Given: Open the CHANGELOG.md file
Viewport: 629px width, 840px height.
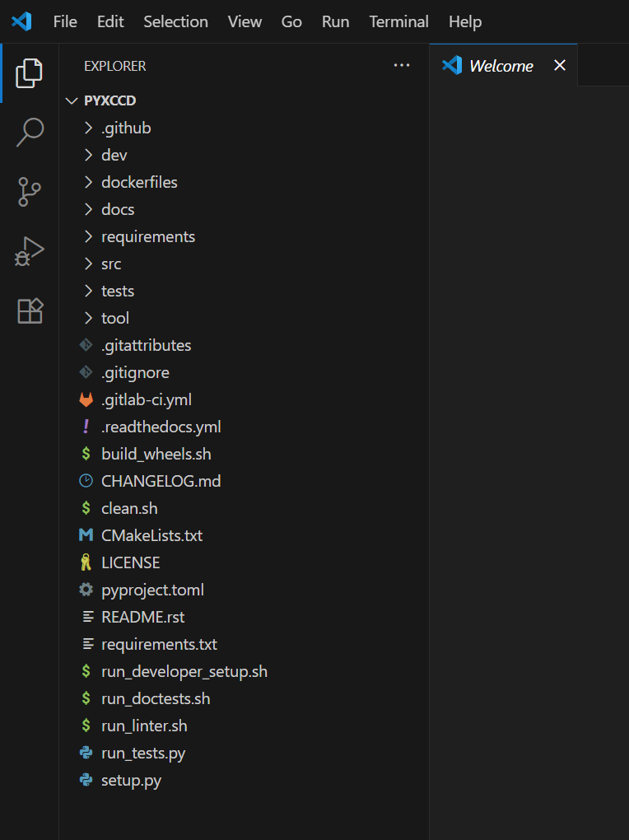Looking at the screenshot, I should (x=161, y=481).
